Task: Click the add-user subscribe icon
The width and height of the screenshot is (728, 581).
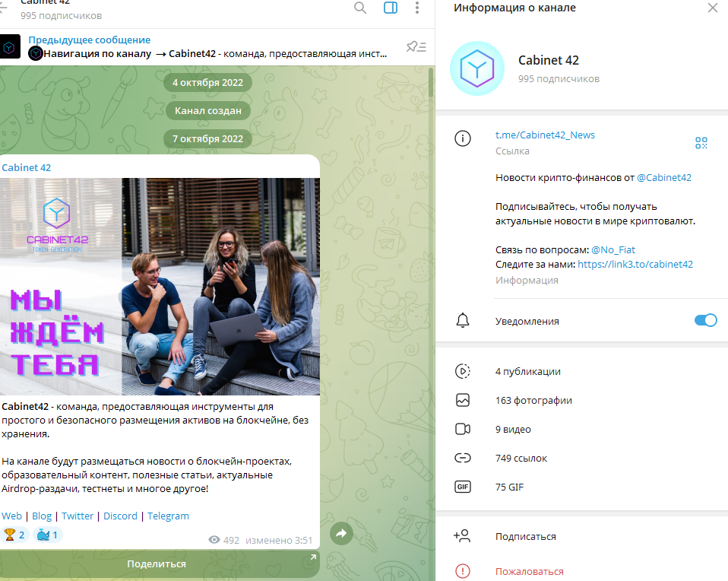Action: [x=462, y=536]
